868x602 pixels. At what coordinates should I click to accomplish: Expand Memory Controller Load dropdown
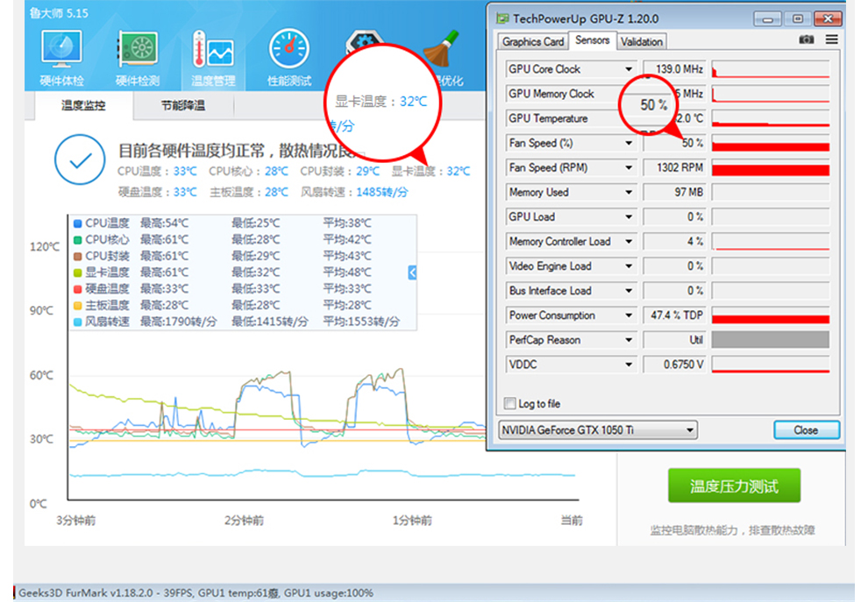629,242
